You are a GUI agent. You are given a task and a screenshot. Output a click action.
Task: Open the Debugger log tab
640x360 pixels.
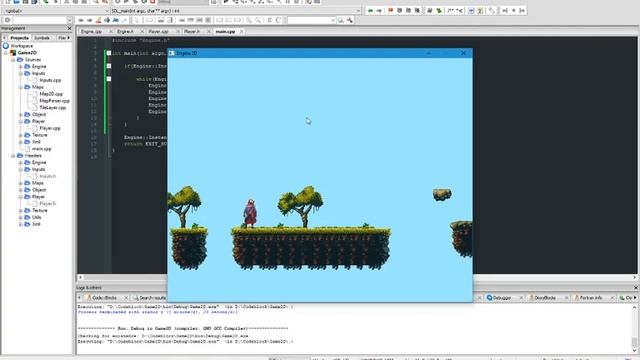pyautogui.click(x=502, y=298)
